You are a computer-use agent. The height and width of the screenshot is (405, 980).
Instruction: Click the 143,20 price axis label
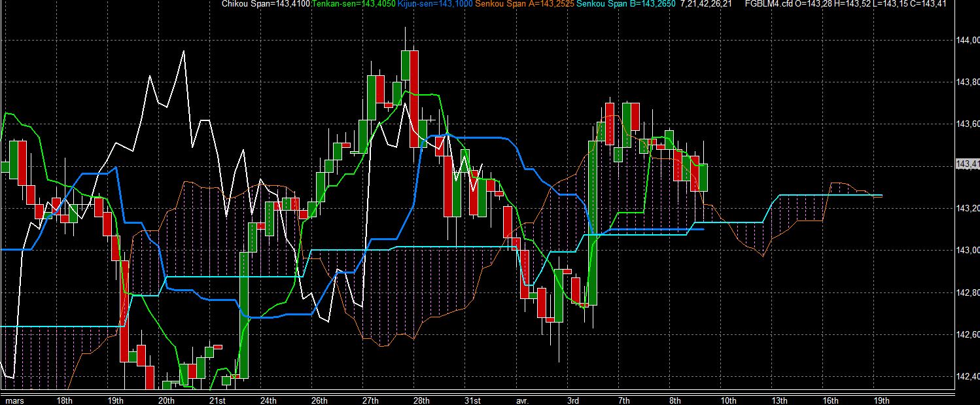968,208
